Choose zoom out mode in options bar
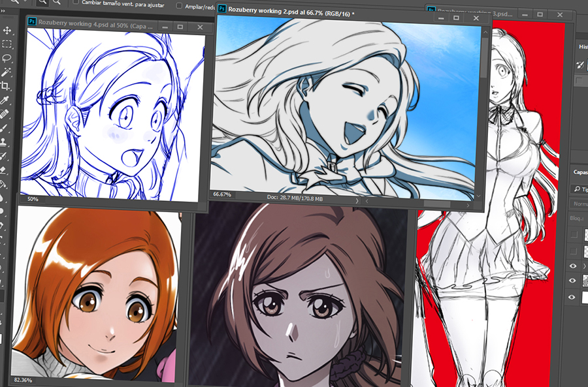This screenshot has height=387, width=588. click(x=57, y=2)
